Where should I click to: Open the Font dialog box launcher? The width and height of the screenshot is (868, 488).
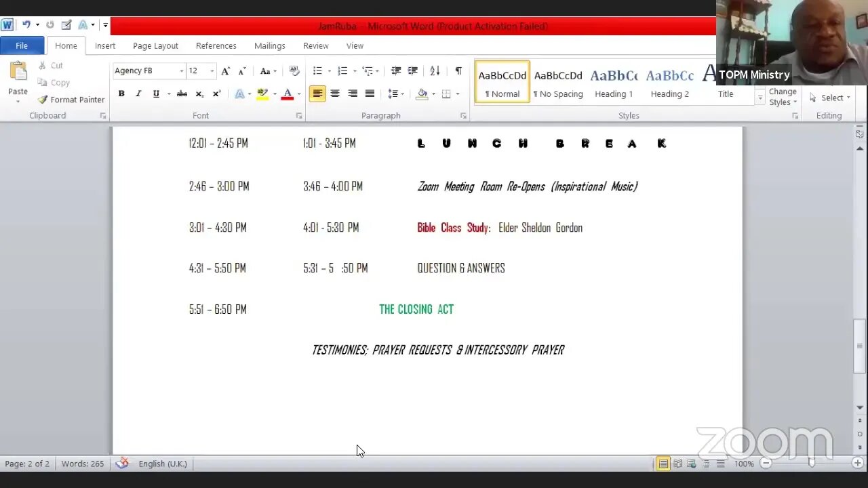(x=298, y=116)
